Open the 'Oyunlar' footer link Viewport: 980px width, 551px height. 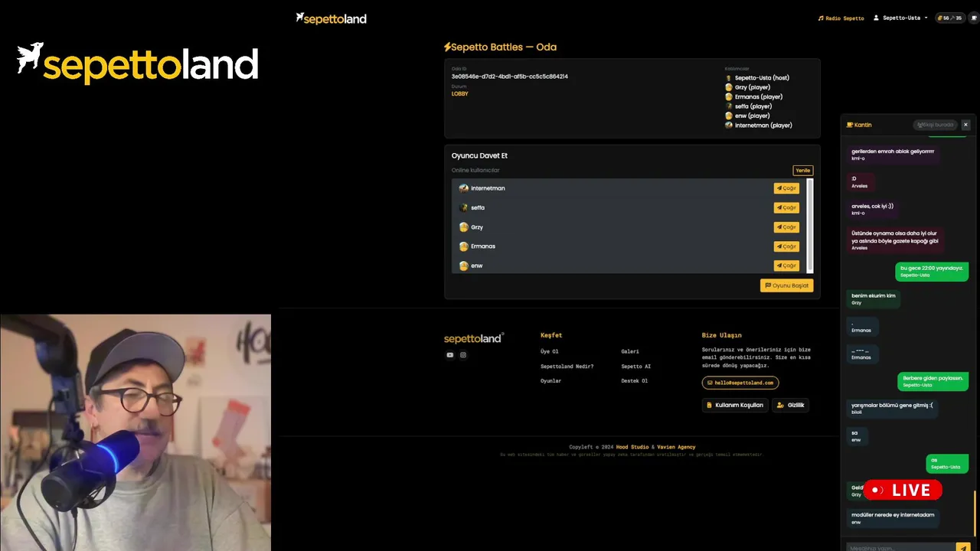tap(550, 381)
